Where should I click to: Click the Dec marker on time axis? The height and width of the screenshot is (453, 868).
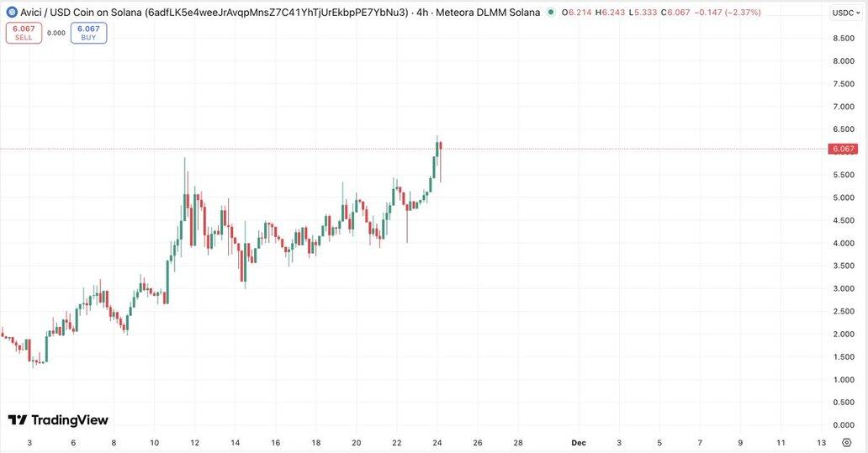click(x=579, y=442)
